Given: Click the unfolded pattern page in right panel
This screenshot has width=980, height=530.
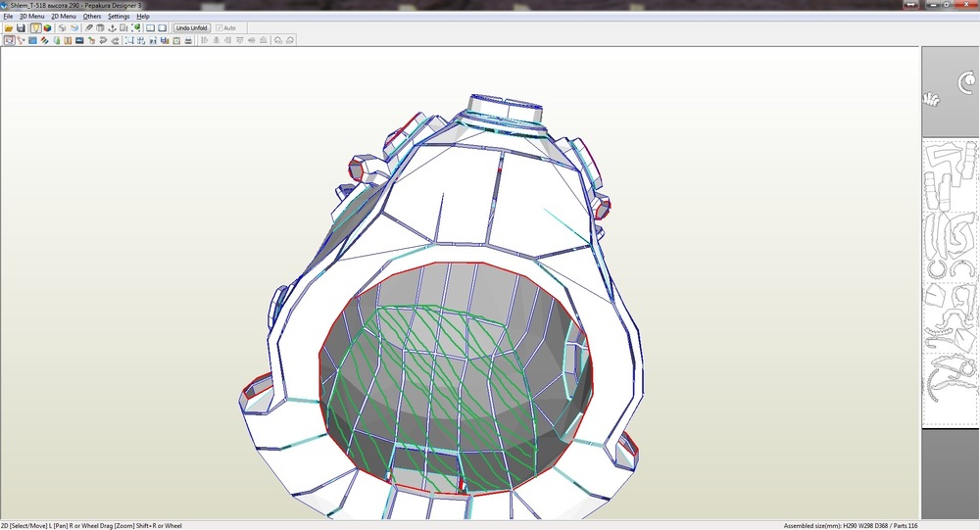Looking at the screenshot, I should (950, 282).
